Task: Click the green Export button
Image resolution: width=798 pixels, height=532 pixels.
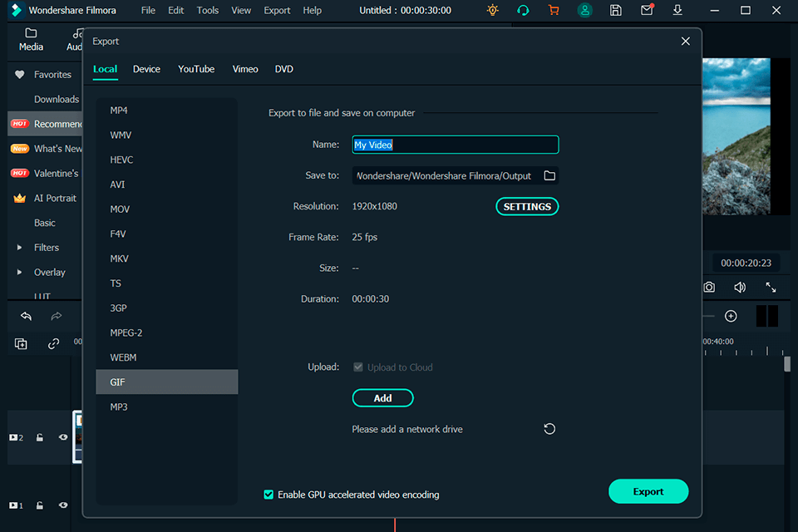Action: (648, 491)
